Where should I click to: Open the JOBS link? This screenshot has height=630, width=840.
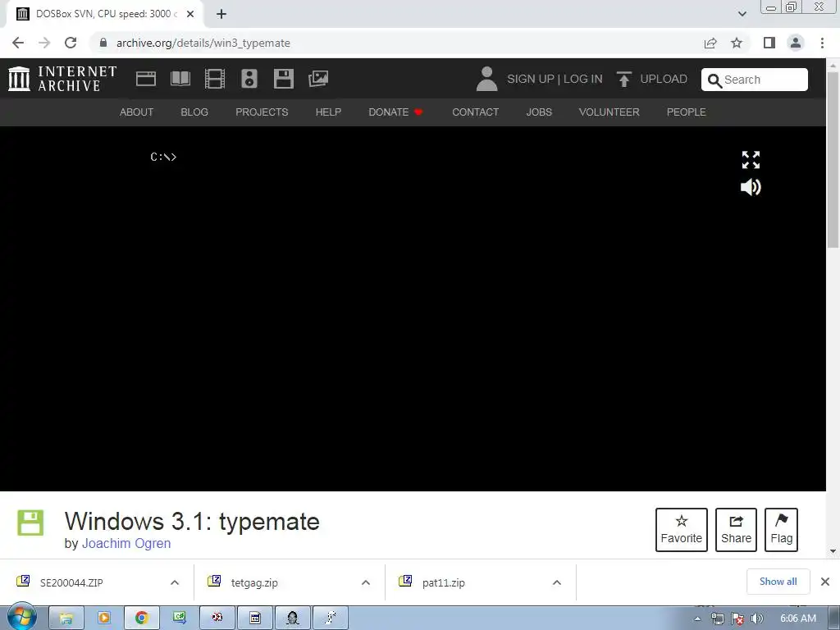click(x=539, y=112)
